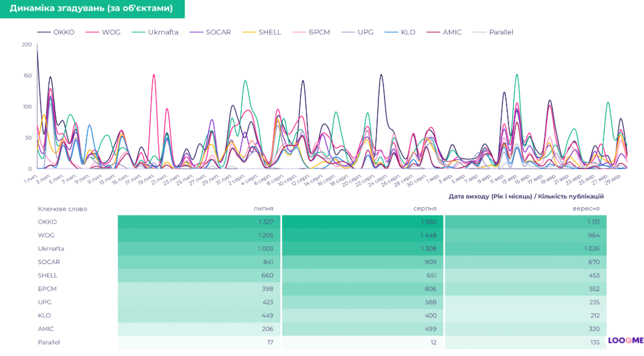This screenshot has width=644, height=356.
Task: Select the AMIC row label in table
Action: coord(46,329)
